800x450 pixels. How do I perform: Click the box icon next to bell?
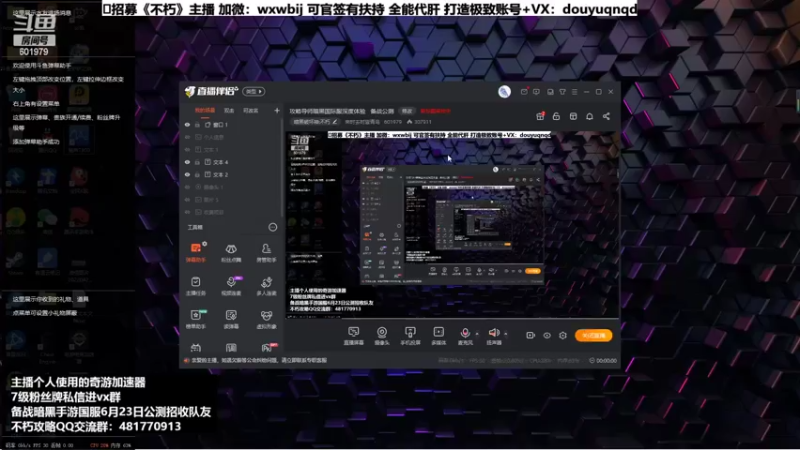[x=573, y=116]
